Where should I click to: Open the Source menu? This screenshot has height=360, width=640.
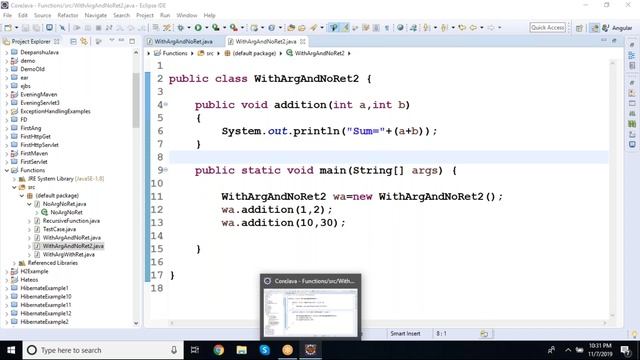42,15
